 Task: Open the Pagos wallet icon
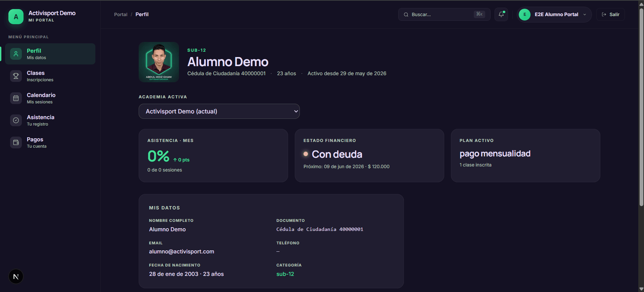(x=16, y=142)
